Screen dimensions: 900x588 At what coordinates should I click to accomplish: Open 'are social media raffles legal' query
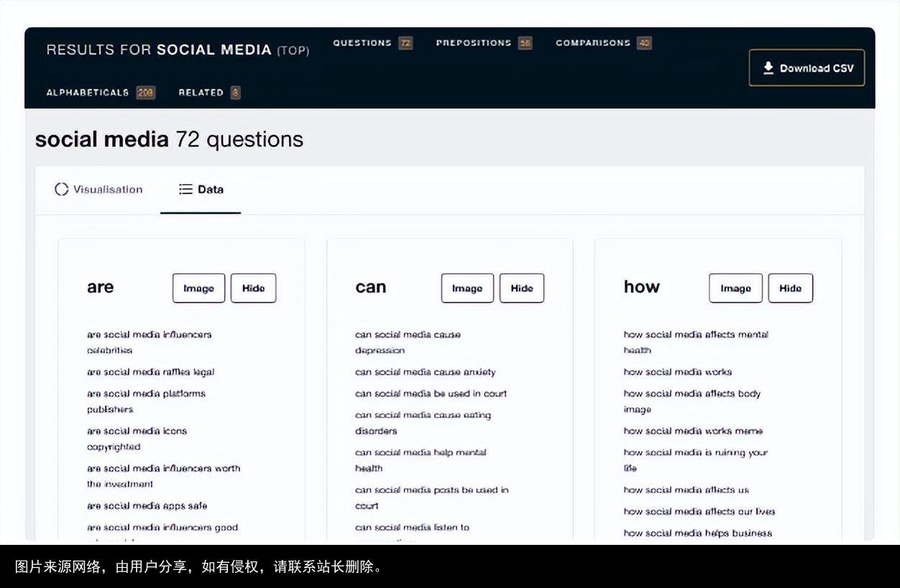coord(150,372)
